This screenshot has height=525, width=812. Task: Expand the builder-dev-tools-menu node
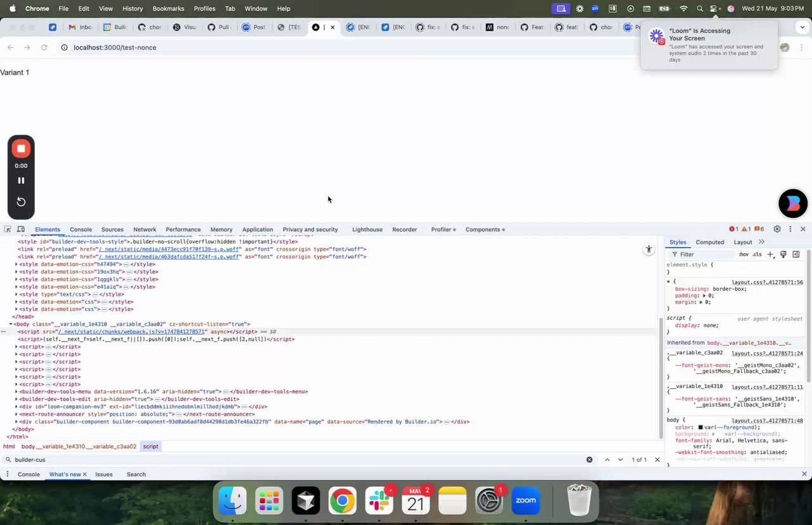(x=16, y=392)
